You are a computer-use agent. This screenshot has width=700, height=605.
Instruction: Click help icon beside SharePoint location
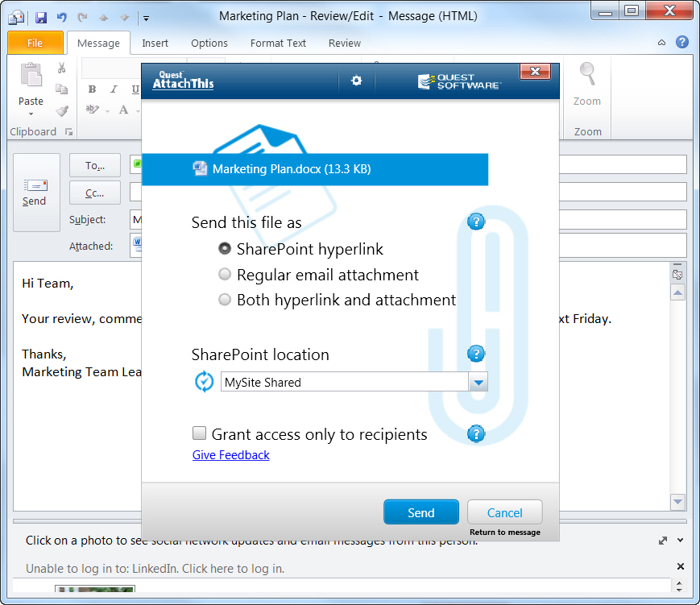(476, 354)
